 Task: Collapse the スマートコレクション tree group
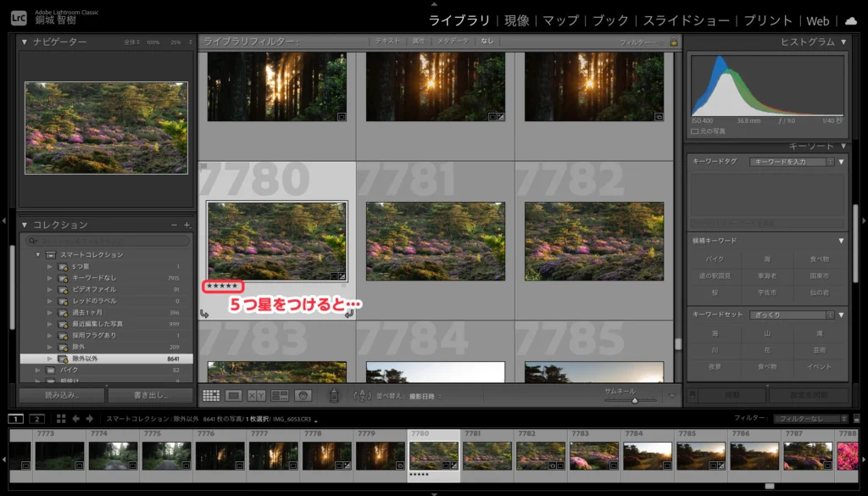tap(38, 254)
